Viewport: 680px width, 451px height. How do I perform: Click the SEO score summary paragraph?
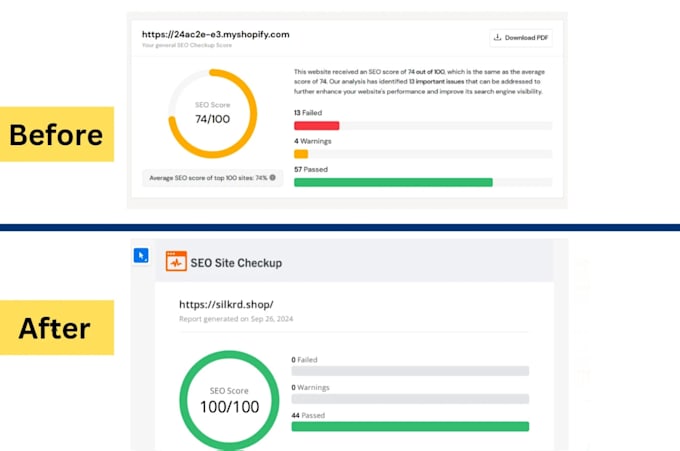click(x=419, y=82)
